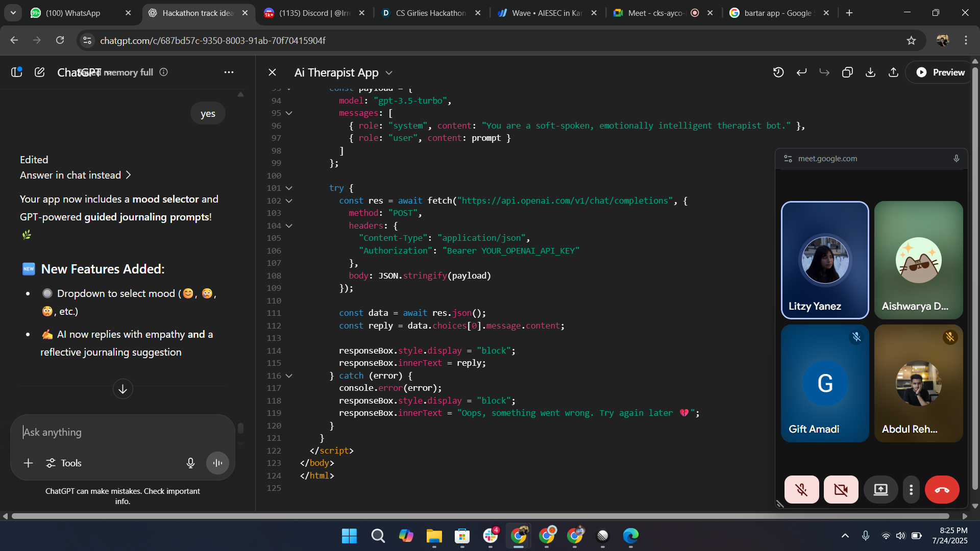The width and height of the screenshot is (980, 551).
Task: Expand the Ai Therapist App title dropdown
Action: pos(389,73)
